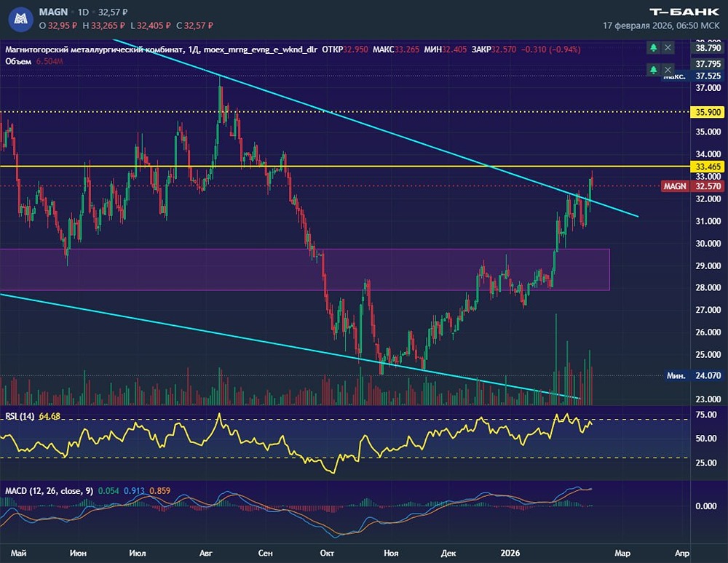
Task: Toggle the bell alert for level 38.790
Action: point(653,47)
